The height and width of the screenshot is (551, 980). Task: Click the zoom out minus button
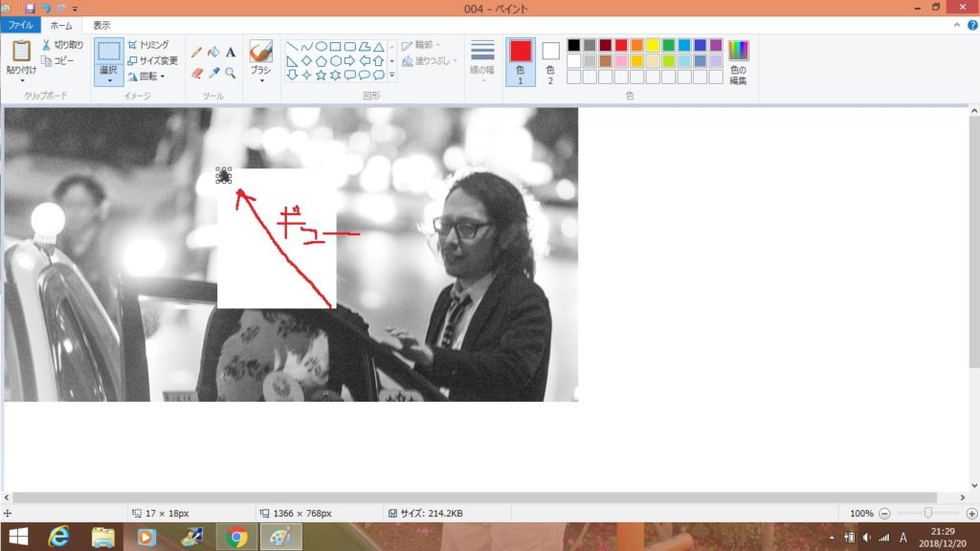[884, 514]
